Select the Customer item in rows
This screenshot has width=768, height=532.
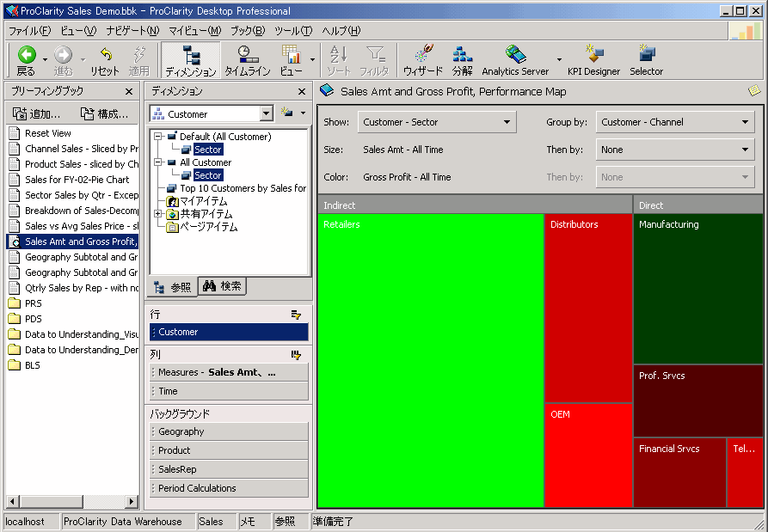point(229,332)
